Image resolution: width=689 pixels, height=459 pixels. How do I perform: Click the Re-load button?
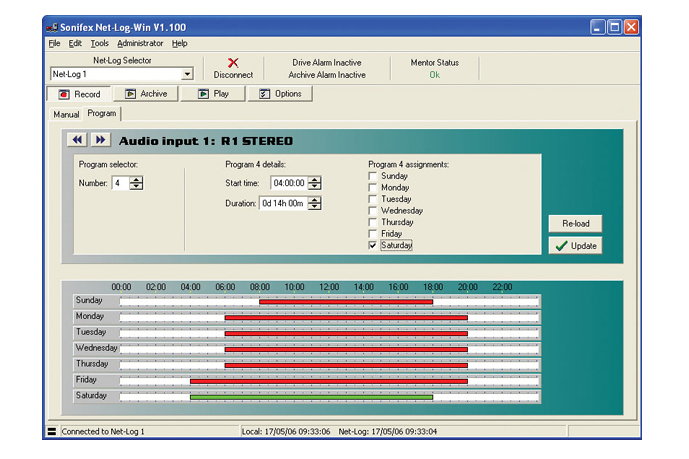(575, 224)
